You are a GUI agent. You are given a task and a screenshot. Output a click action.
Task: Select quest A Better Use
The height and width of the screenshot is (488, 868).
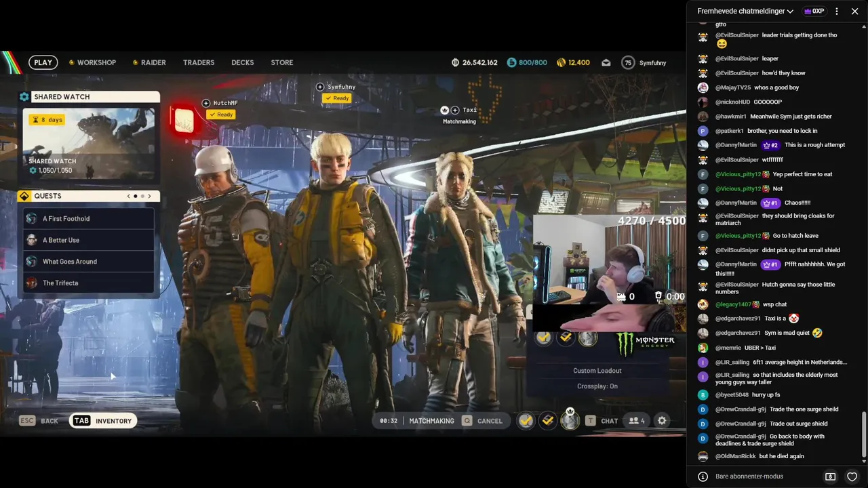coord(89,240)
